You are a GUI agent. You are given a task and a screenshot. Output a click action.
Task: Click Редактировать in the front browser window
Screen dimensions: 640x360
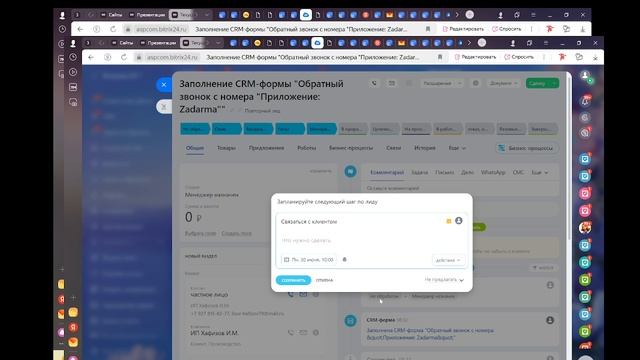[475, 57]
